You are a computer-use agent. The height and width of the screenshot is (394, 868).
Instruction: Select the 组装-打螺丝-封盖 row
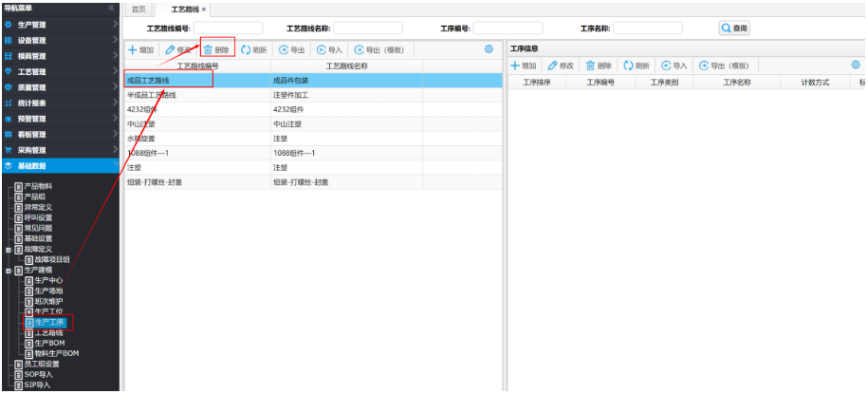pos(313,181)
